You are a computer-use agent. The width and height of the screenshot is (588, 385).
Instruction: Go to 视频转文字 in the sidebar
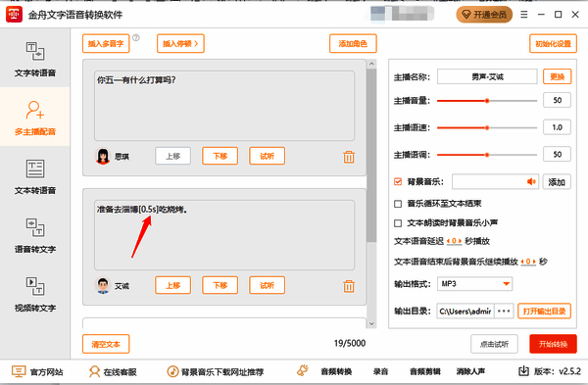point(35,294)
